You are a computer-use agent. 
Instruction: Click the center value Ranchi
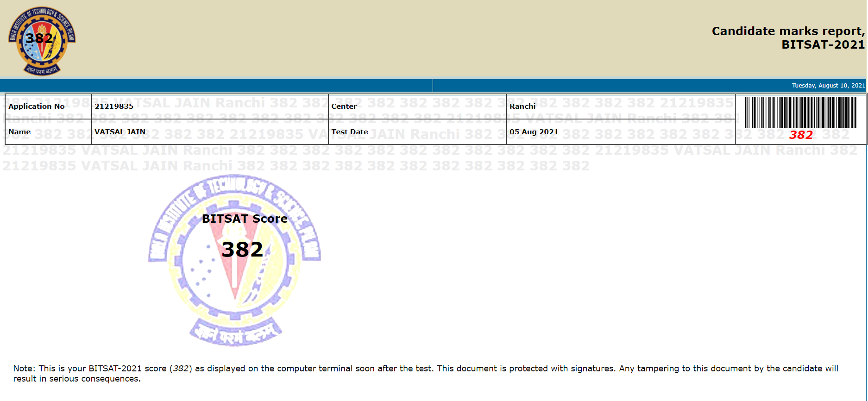click(522, 107)
